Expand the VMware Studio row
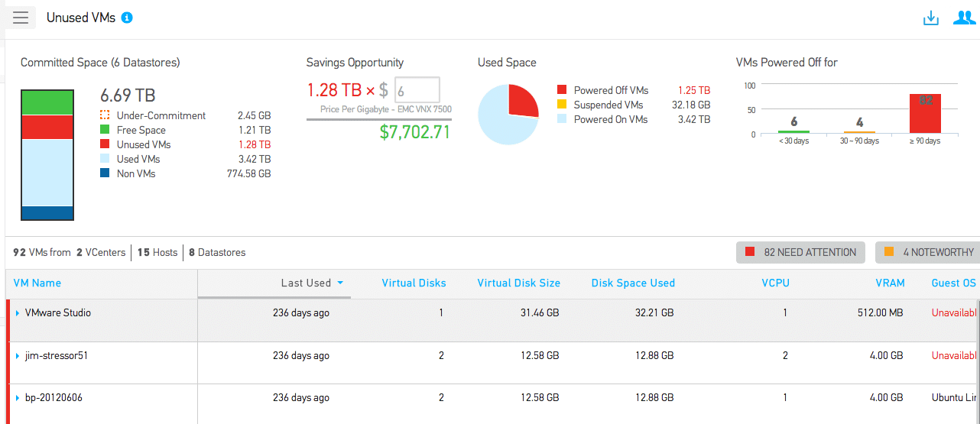The width and height of the screenshot is (980, 424). tap(18, 313)
